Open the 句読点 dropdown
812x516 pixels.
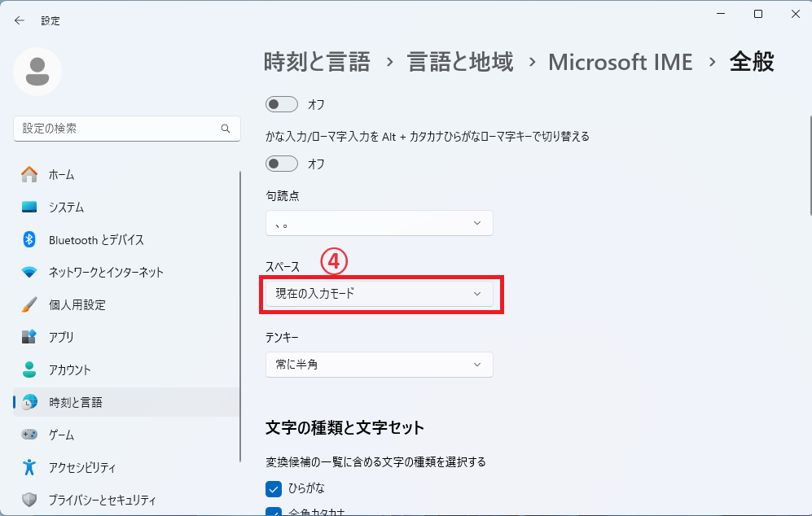coord(379,223)
